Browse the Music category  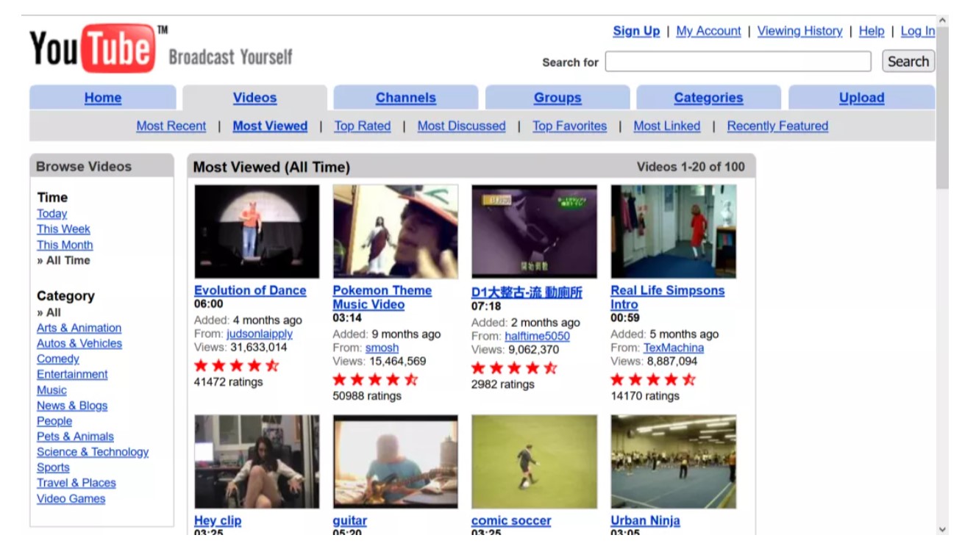tap(51, 390)
